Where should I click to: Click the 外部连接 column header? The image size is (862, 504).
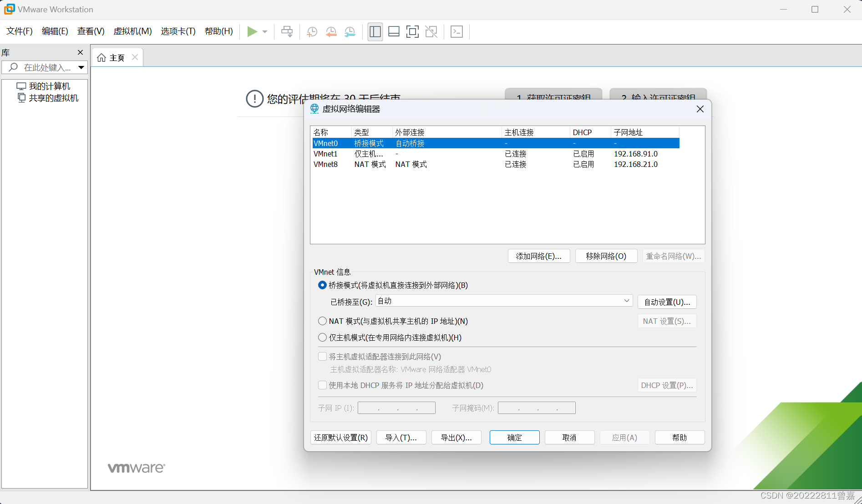[x=447, y=132]
